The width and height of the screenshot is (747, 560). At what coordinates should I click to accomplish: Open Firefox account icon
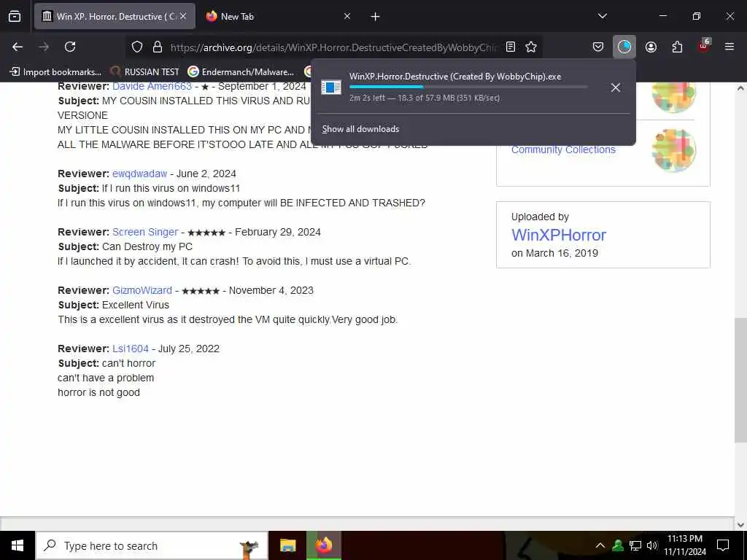coord(651,47)
